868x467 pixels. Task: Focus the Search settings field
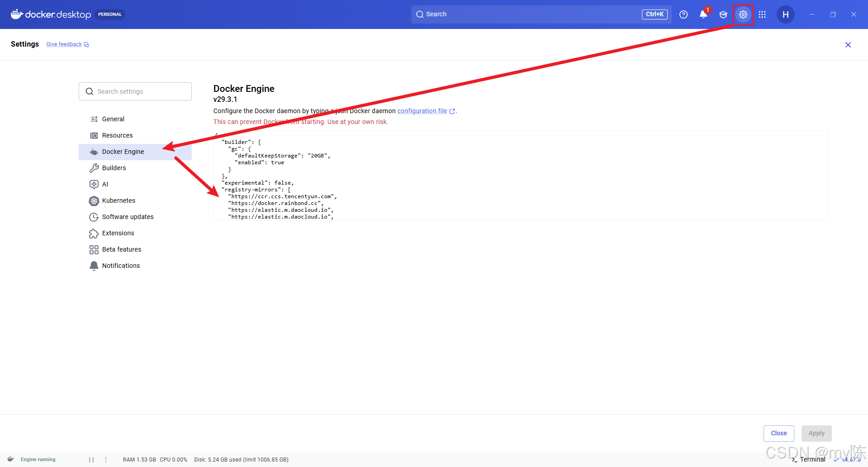[135, 91]
